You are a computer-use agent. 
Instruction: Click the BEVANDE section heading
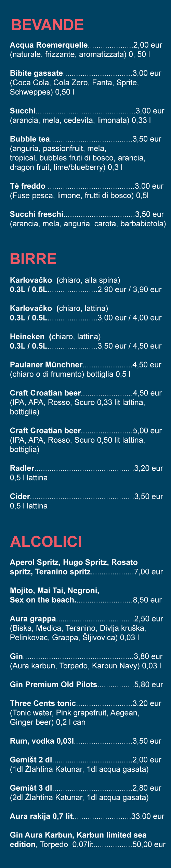pyautogui.click(x=47, y=25)
